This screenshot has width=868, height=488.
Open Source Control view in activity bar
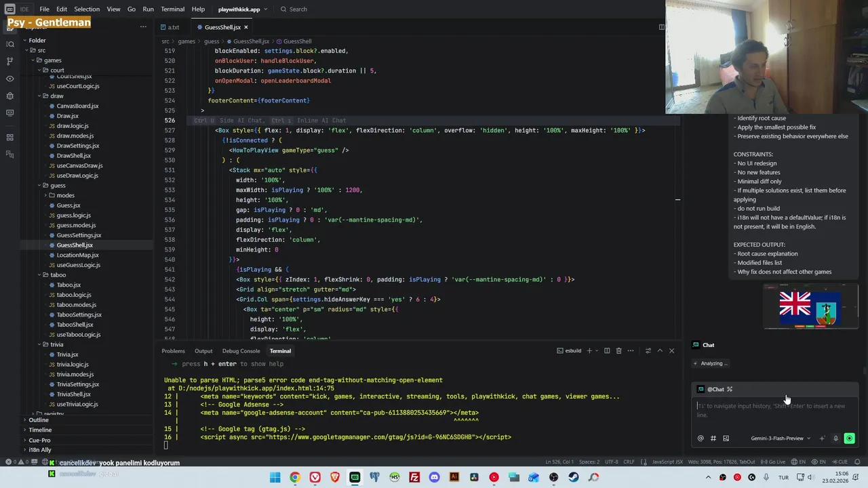pyautogui.click(x=9, y=61)
